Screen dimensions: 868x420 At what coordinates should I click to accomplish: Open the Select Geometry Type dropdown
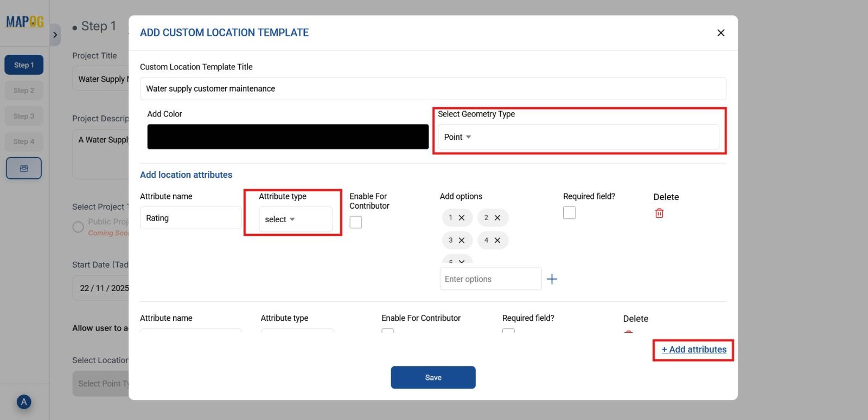point(578,137)
